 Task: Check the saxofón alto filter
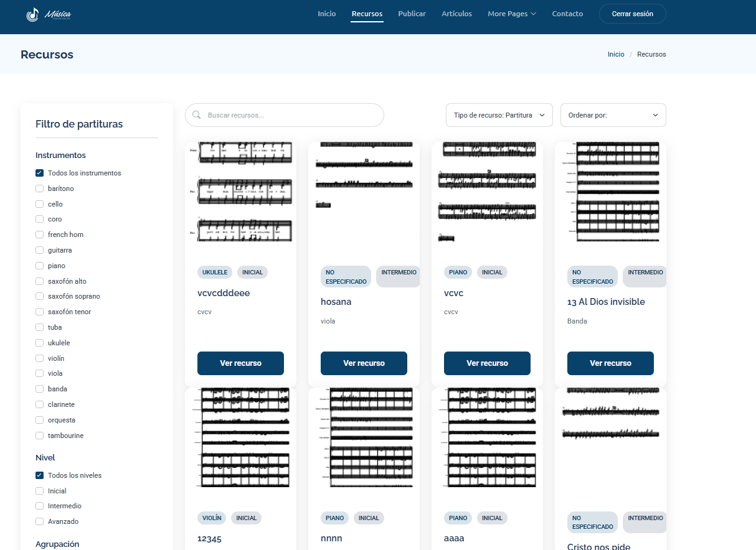point(39,281)
